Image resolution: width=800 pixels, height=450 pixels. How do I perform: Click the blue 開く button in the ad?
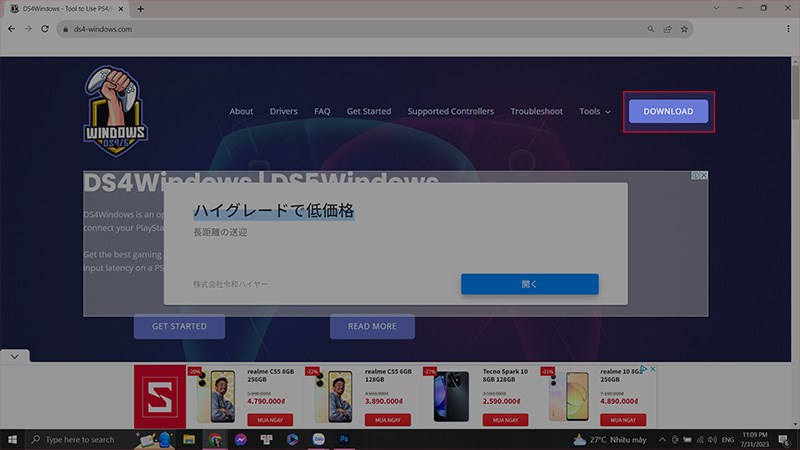(530, 284)
